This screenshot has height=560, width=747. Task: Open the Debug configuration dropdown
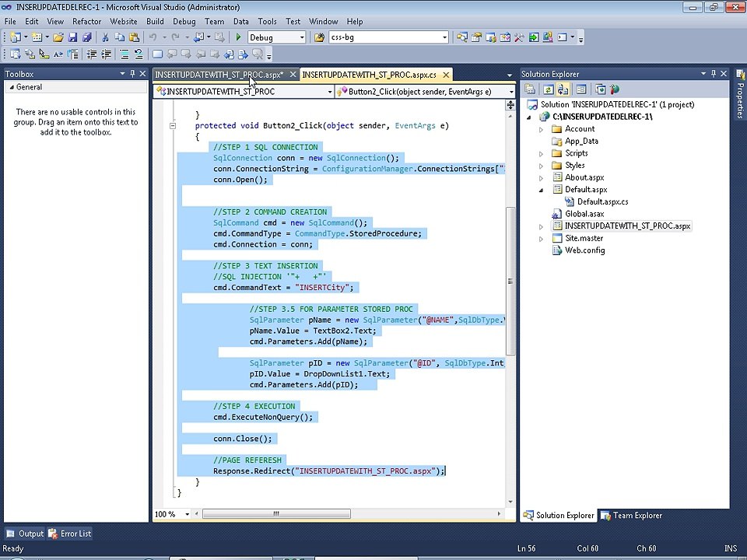pyautogui.click(x=302, y=37)
